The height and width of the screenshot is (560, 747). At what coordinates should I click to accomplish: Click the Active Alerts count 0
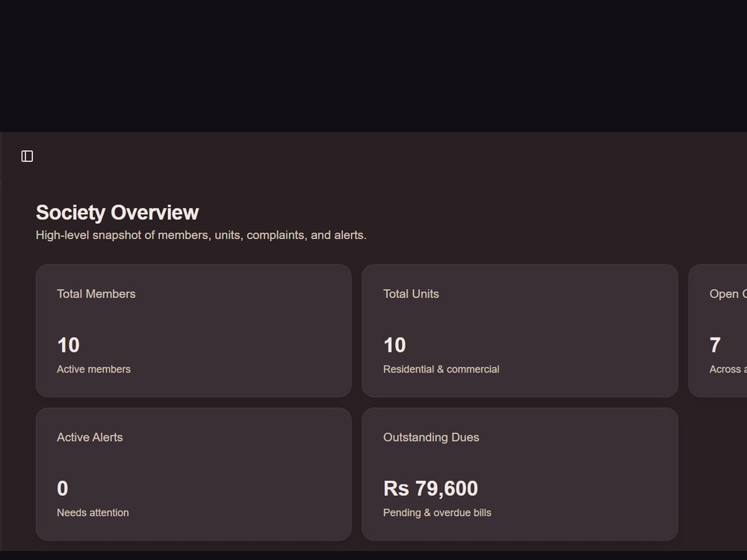click(x=63, y=488)
